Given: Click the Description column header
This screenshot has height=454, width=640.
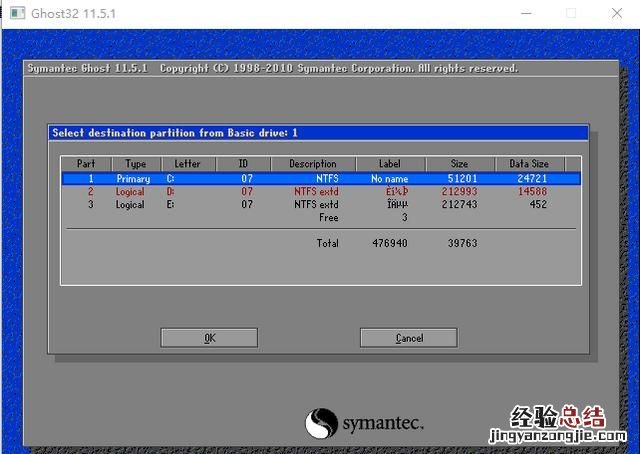Looking at the screenshot, I should pyautogui.click(x=313, y=164).
